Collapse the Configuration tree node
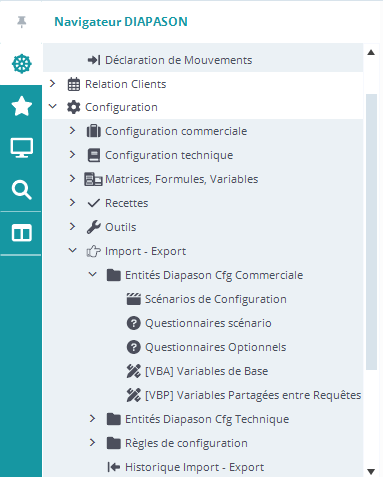The width and height of the screenshot is (383, 477). (52, 107)
